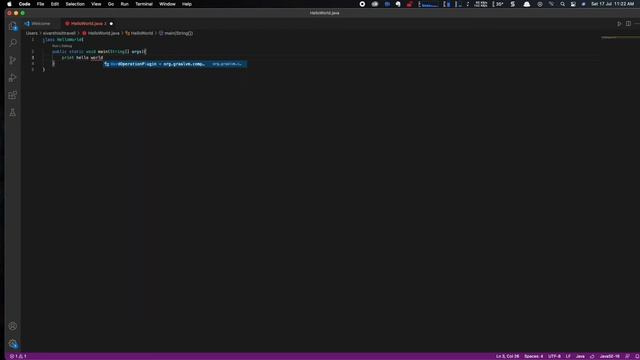Viewport: 640px width, 360px height.
Task: Open the Go menu
Action: (111, 4)
